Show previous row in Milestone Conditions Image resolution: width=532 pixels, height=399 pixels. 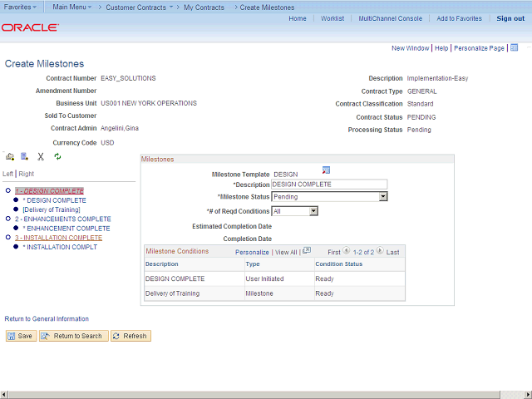pos(346,251)
